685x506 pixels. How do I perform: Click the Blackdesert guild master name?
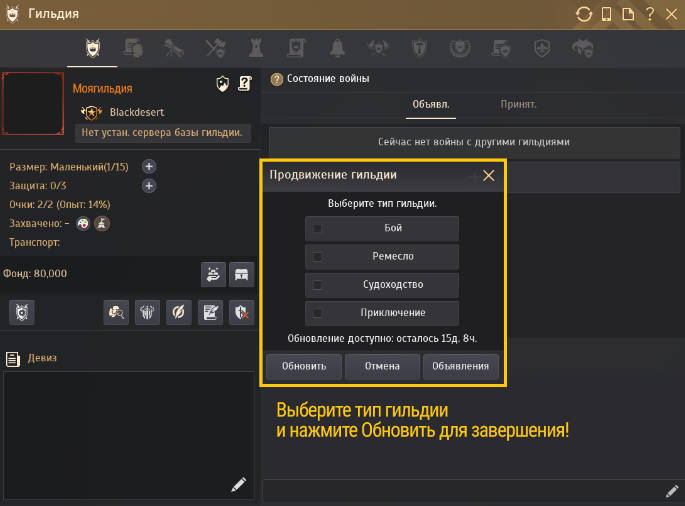137,112
